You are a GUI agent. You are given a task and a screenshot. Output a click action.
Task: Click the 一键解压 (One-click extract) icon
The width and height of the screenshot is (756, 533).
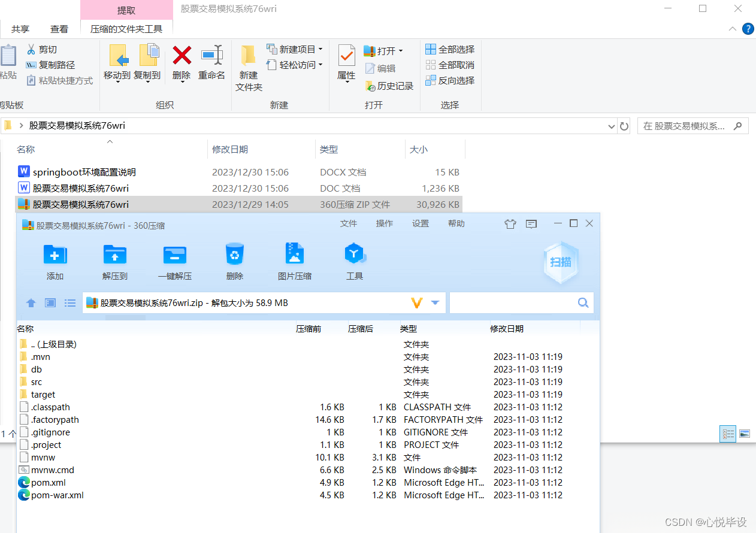175,255
